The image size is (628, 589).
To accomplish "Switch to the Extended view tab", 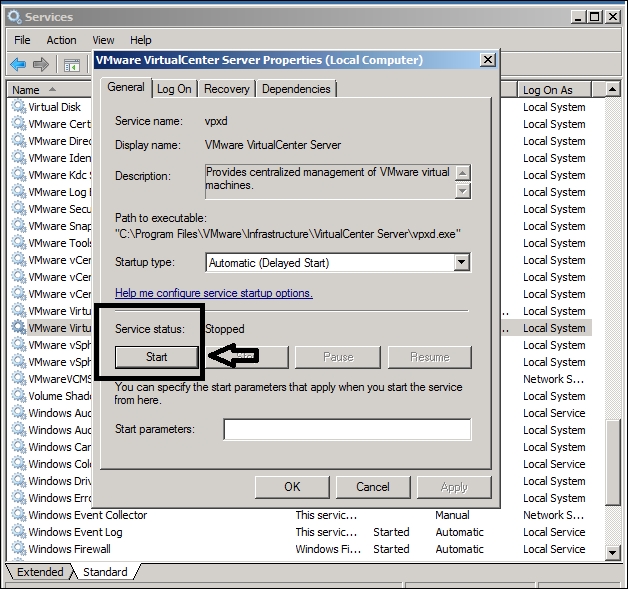I will (40, 572).
